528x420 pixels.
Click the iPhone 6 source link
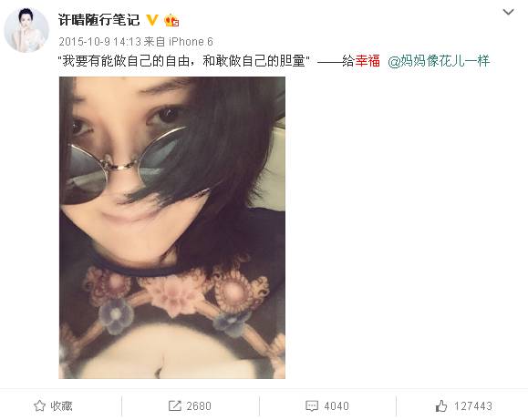coord(191,42)
